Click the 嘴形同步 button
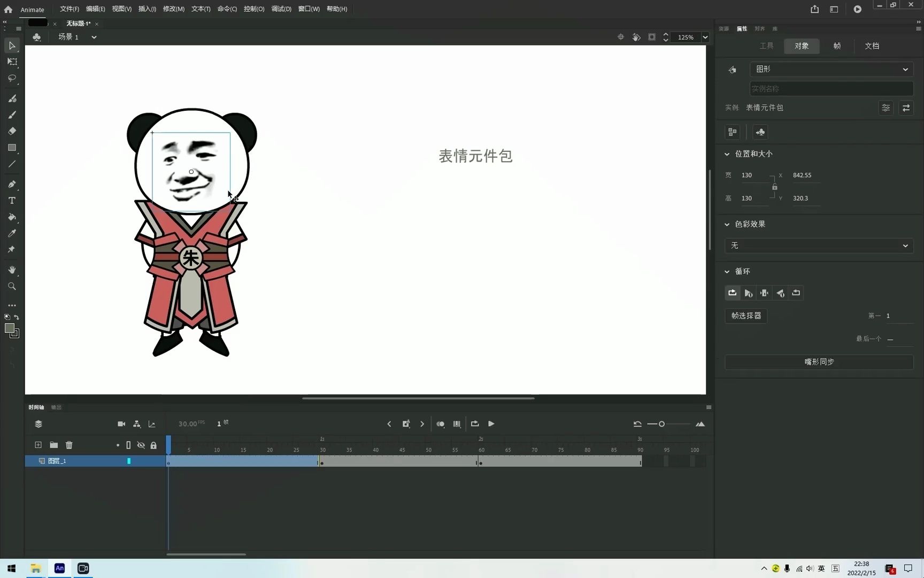Viewport: 924px width, 578px height. pyautogui.click(x=819, y=362)
